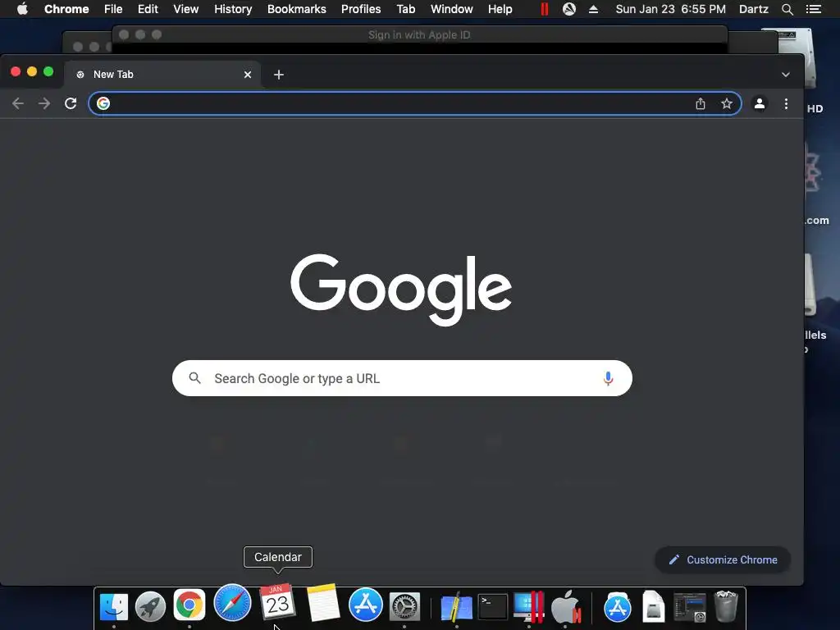Image resolution: width=840 pixels, height=630 pixels.
Task: Click the Chrome icon in the Dock
Action: coord(189,605)
